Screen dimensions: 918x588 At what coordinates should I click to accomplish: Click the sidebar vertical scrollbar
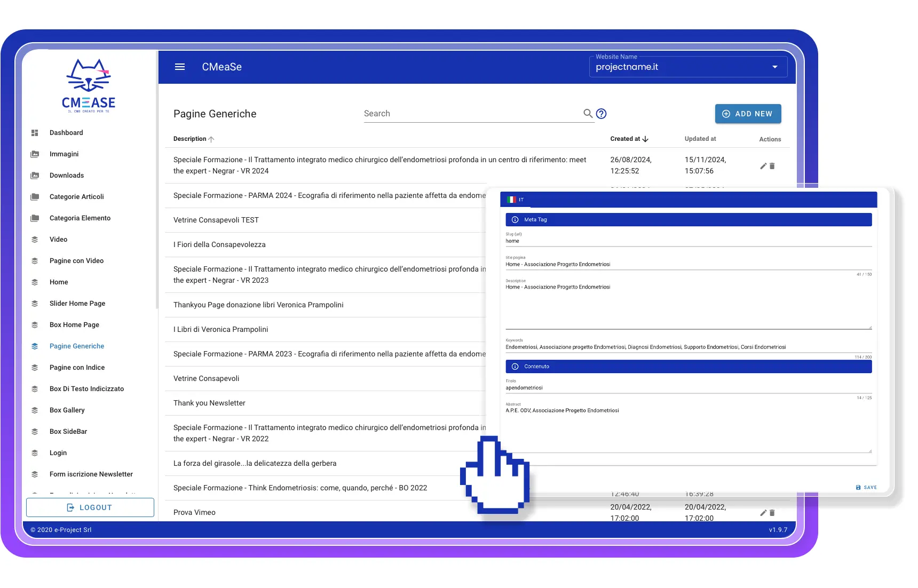tap(157, 180)
